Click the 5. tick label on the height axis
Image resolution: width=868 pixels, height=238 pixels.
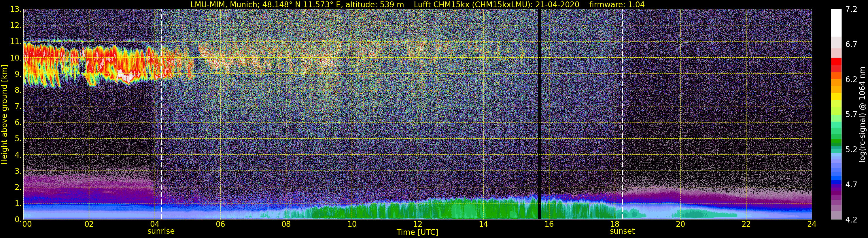coord(18,139)
